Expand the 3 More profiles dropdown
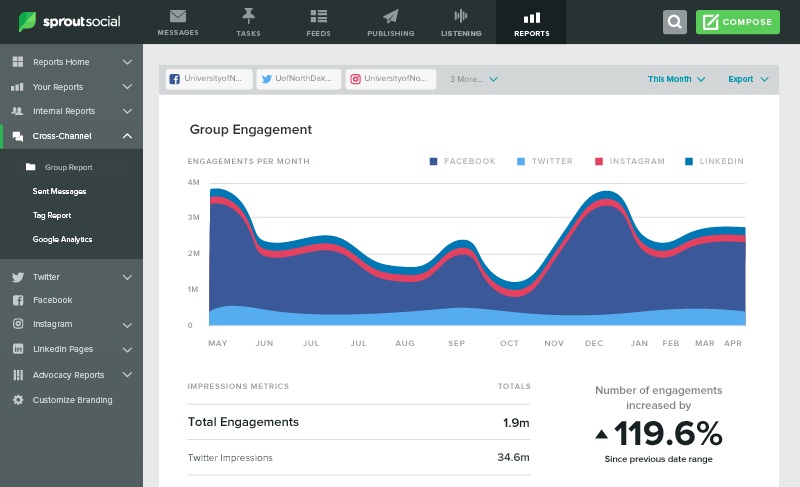The width and height of the screenshot is (800, 487). [474, 79]
